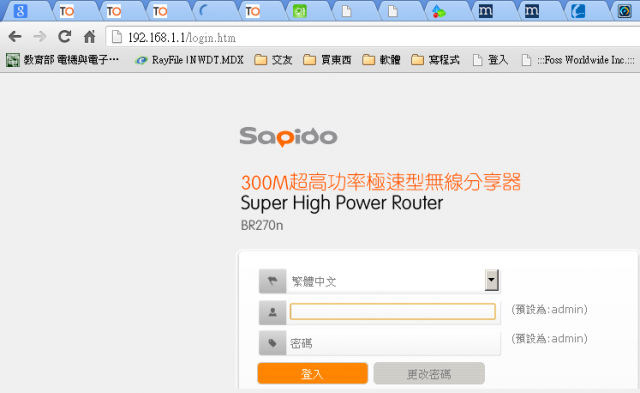Focus the 密碼 password field
Screen dimensions: 640x393
pyautogui.click(x=393, y=343)
